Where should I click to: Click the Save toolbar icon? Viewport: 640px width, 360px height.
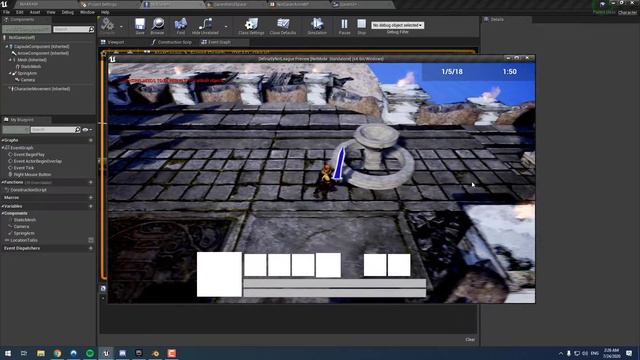[x=140, y=25]
